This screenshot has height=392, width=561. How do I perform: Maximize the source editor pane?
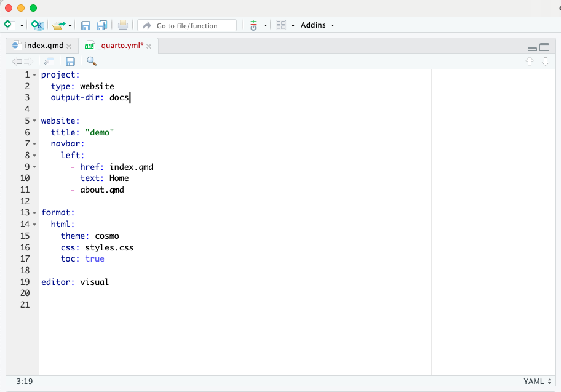click(x=544, y=47)
